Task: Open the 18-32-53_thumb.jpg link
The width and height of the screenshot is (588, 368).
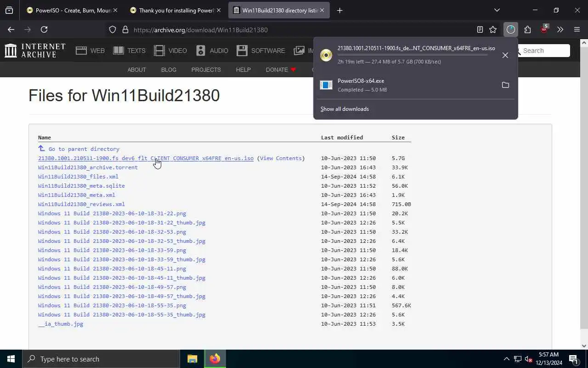Action: pos(122,241)
